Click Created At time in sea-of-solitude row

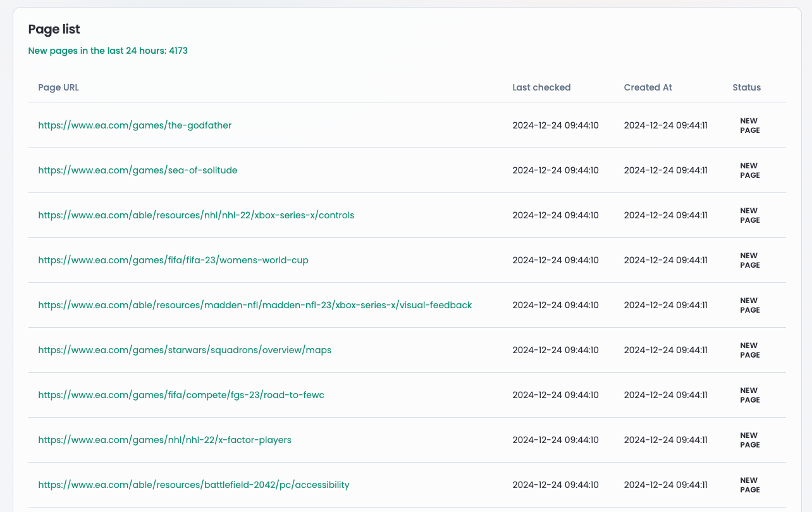665,170
